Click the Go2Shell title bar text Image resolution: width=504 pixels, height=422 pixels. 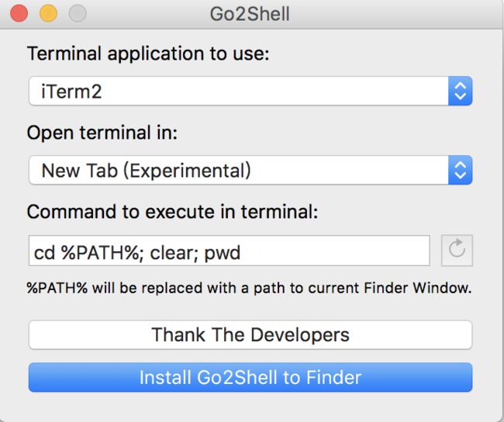pos(250,14)
